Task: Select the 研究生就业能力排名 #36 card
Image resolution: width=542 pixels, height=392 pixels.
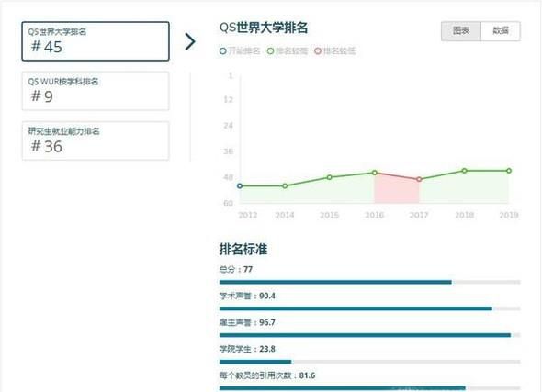Action: 96,140
